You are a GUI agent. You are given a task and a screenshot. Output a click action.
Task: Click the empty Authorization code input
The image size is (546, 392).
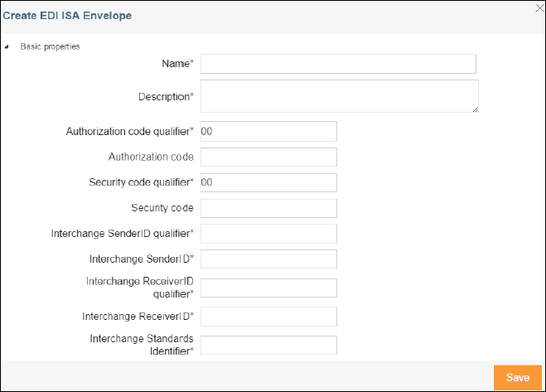click(268, 157)
